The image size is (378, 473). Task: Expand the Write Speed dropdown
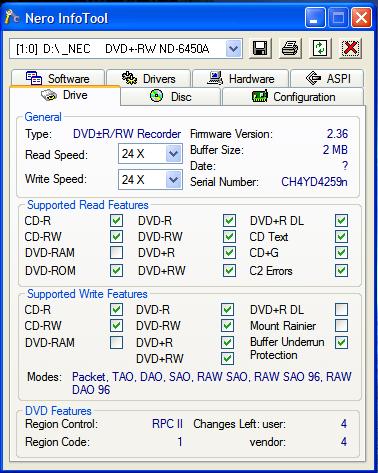(x=173, y=180)
